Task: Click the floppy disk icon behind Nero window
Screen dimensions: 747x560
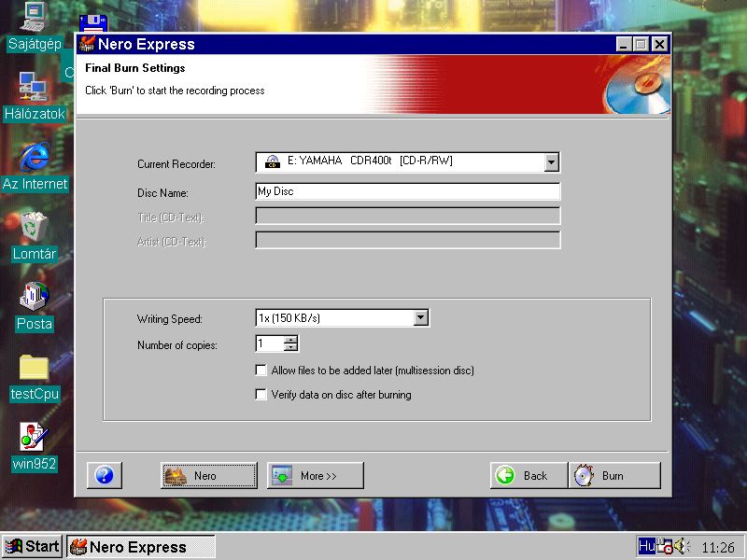Action: [x=93, y=22]
